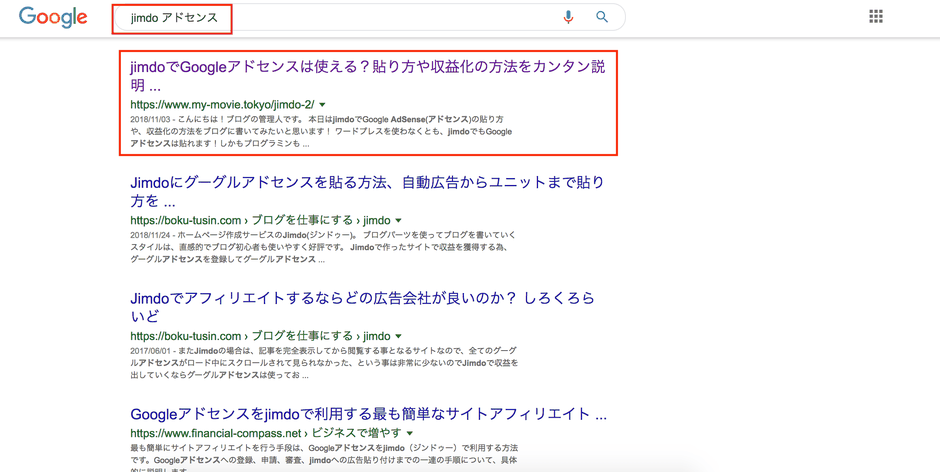Open result Googleアドセンスをjimdoで利用する最も簡単な

pyautogui.click(x=369, y=414)
